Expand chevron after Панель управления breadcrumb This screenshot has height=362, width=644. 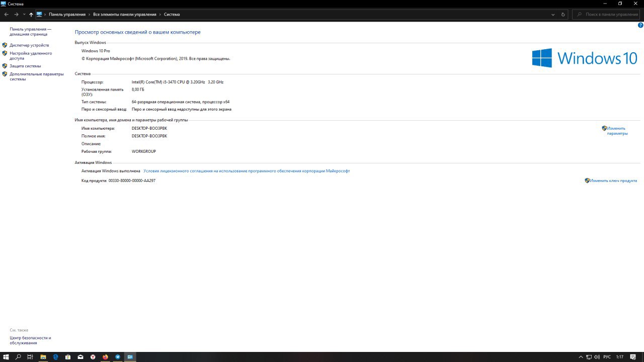point(89,15)
